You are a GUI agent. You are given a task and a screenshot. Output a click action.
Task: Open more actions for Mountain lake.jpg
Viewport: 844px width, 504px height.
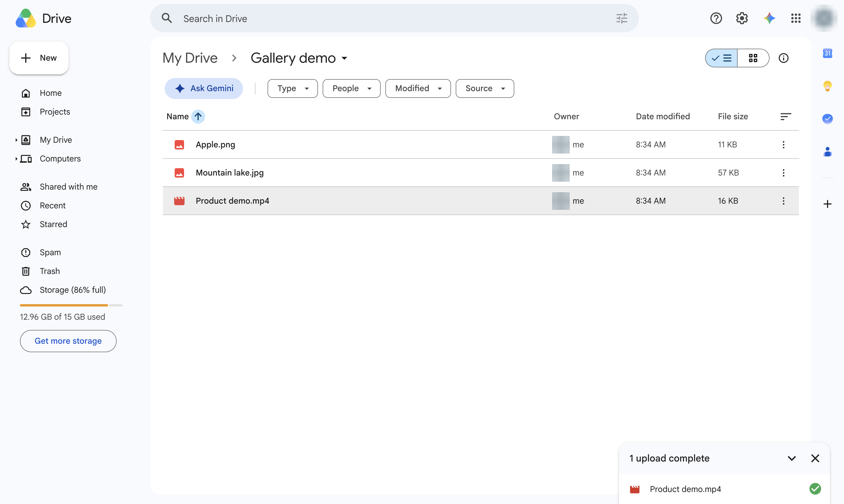pos(783,173)
